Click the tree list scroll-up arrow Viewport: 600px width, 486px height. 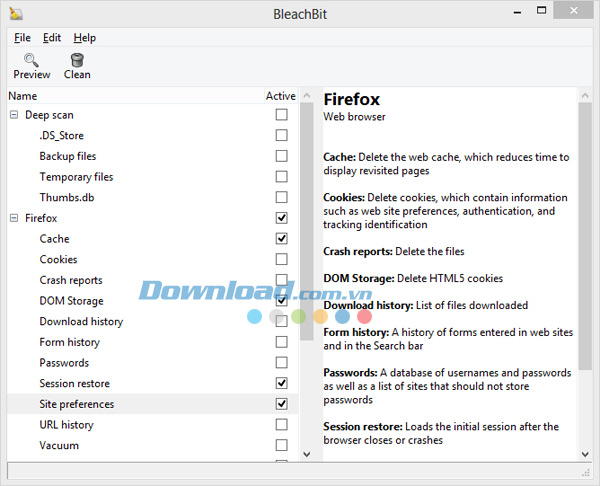click(307, 95)
